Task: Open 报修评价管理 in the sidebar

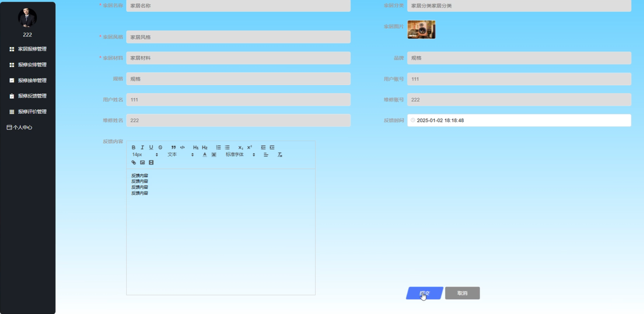Action: (28, 112)
